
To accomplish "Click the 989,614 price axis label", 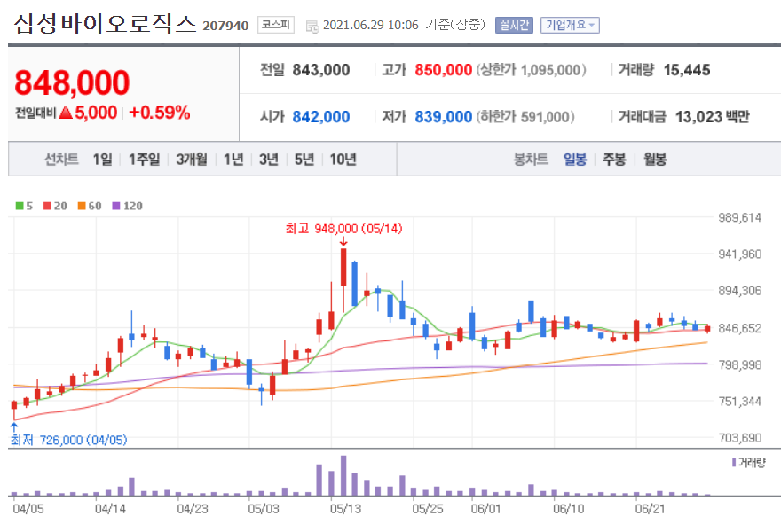I will pyautogui.click(x=739, y=217).
